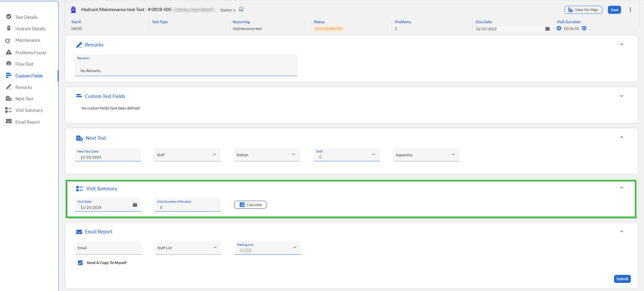Screen dimensions: 644x291
Task: Open the Due Date calendar picker
Action: tap(547, 29)
